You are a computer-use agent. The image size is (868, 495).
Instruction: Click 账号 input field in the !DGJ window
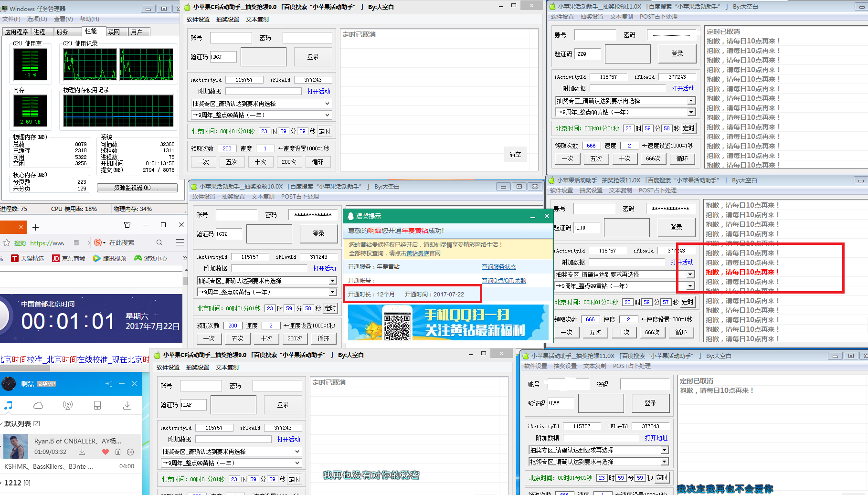click(231, 38)
